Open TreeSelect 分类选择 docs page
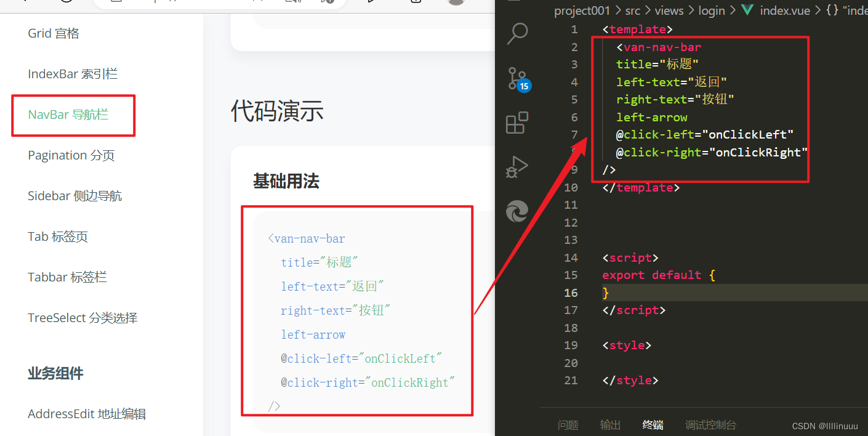The height and width of the screenshot is (436, 868). coord(82,318)
